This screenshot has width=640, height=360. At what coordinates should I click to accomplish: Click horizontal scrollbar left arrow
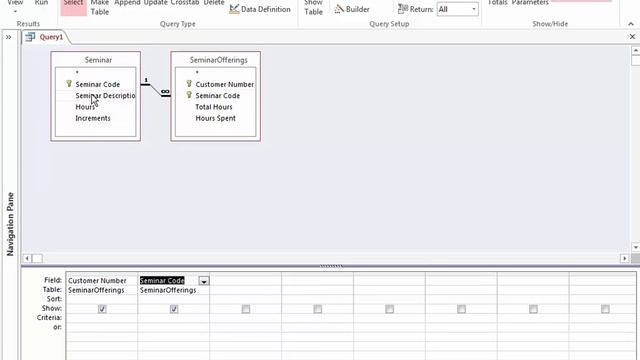(x=27, y=258)
